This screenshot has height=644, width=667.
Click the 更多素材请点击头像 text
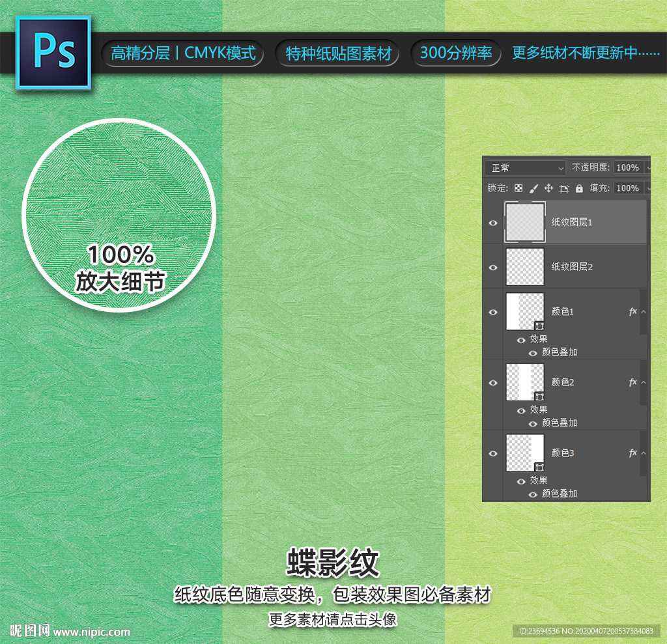[x=333, y=619]
